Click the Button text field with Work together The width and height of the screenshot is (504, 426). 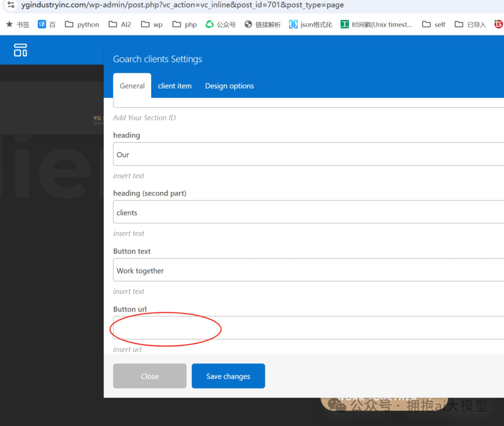233,270
